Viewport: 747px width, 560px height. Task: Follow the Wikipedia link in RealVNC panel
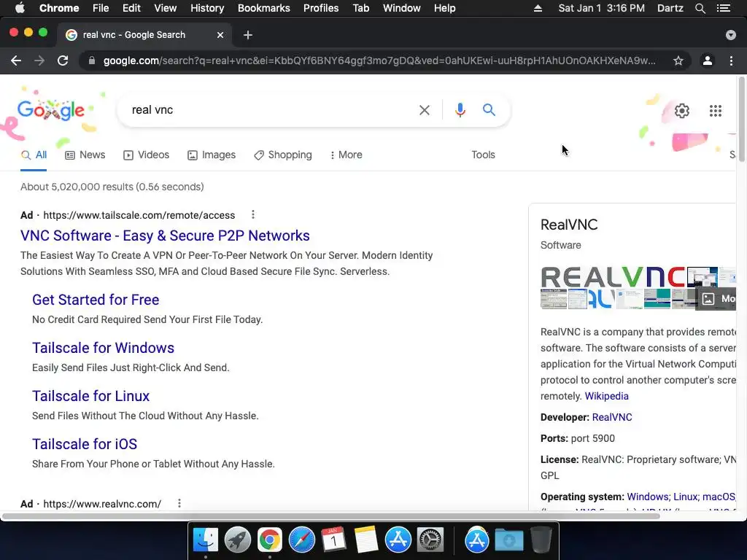click(606, 396)
